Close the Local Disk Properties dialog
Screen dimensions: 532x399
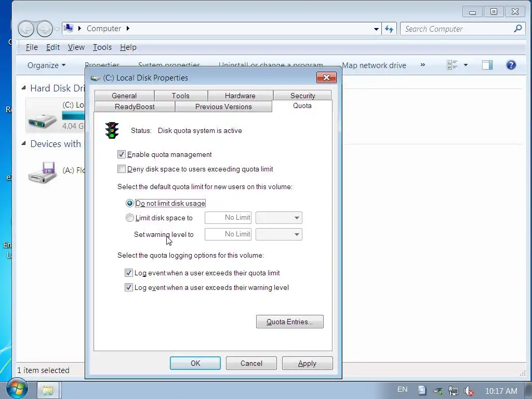tap(326, 78)
